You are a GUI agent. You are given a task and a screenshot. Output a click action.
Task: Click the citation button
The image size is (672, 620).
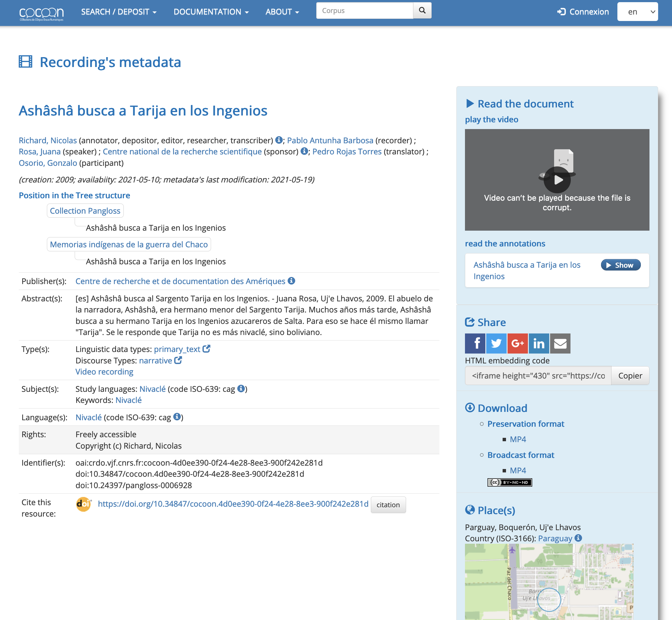388,505
